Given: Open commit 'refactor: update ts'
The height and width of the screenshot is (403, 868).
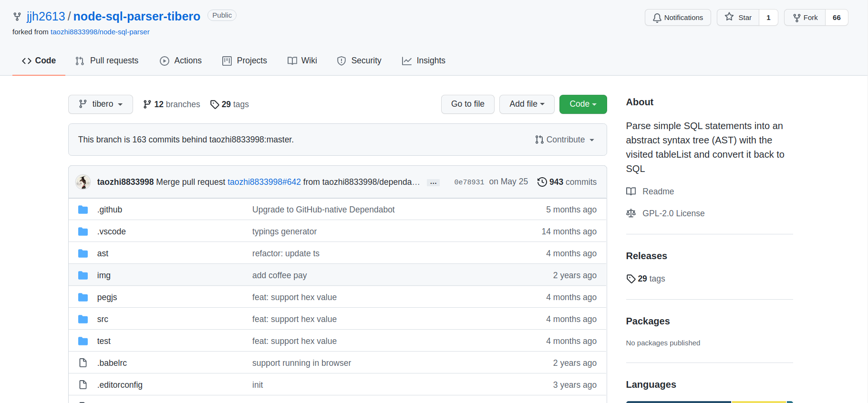Looking at the screenshot, I should click(286, 253).
